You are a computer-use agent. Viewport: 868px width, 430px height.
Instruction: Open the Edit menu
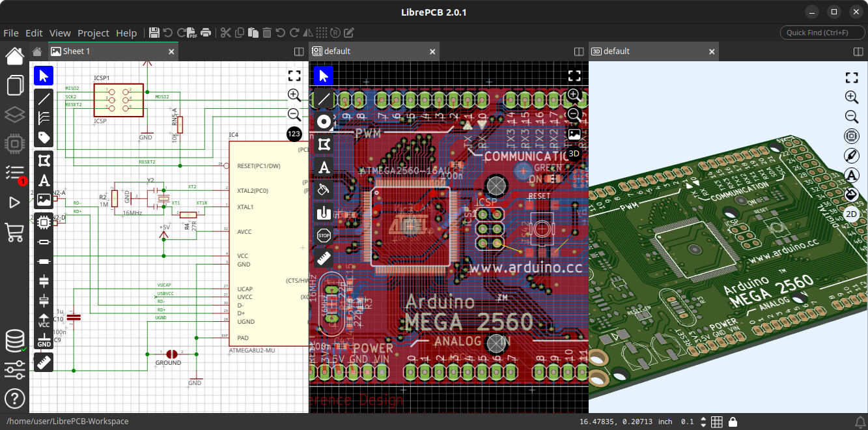pos(34,33)
